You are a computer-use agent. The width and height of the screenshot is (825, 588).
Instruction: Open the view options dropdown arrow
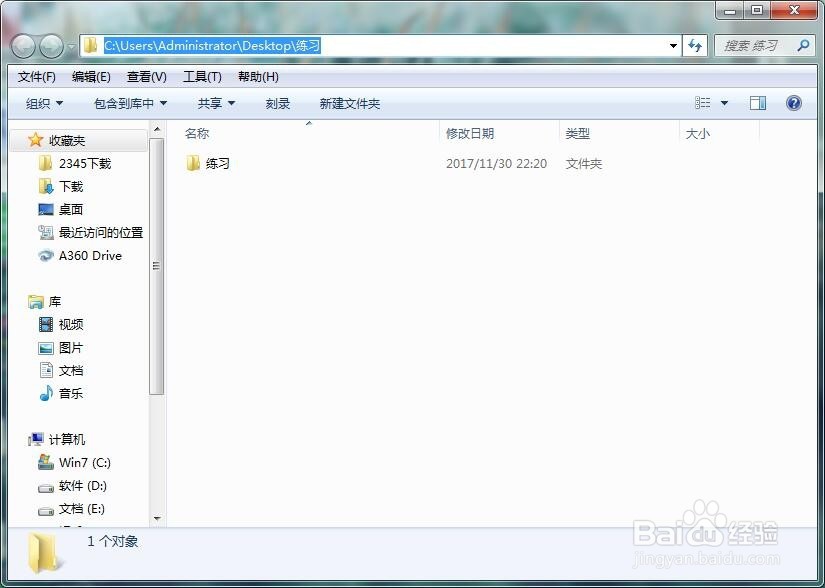(x=722, y=102)
